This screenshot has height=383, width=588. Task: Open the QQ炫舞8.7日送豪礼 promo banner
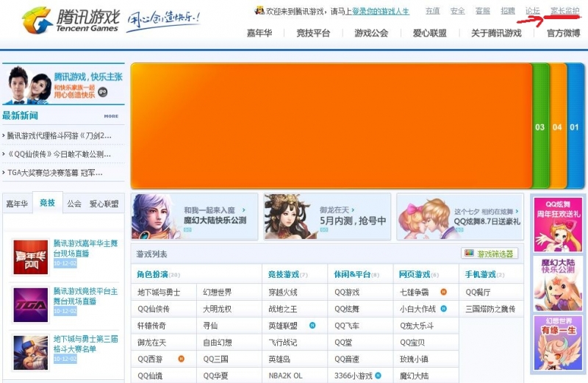pos(460,216)
